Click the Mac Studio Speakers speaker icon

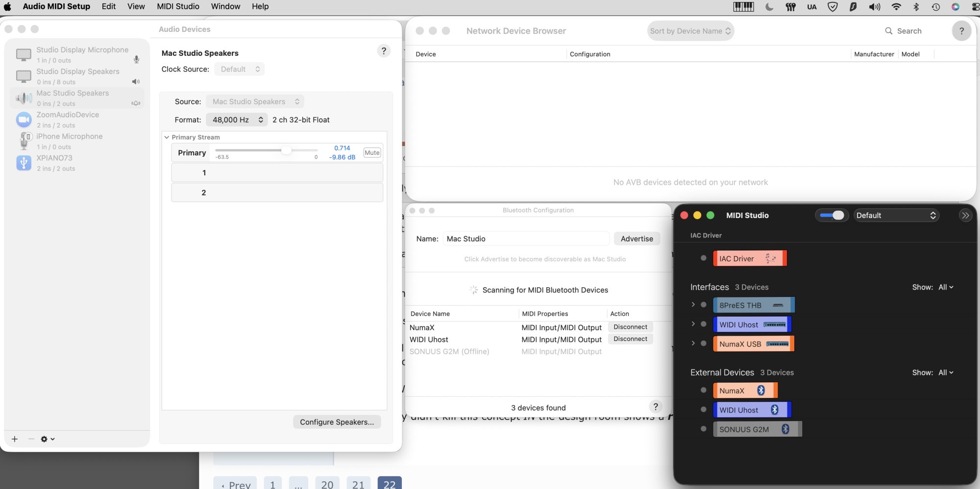24,98
